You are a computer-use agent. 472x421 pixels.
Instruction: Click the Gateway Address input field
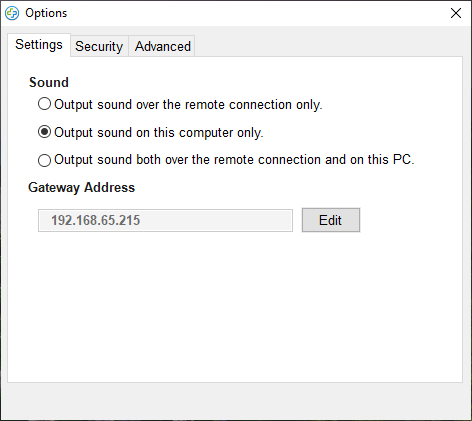coord(165,220)
